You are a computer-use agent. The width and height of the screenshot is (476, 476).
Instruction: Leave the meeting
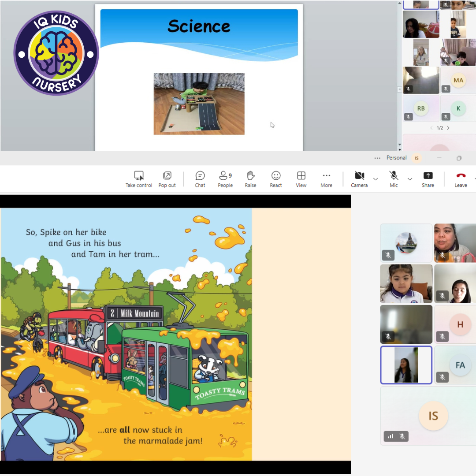coord(461,179)
